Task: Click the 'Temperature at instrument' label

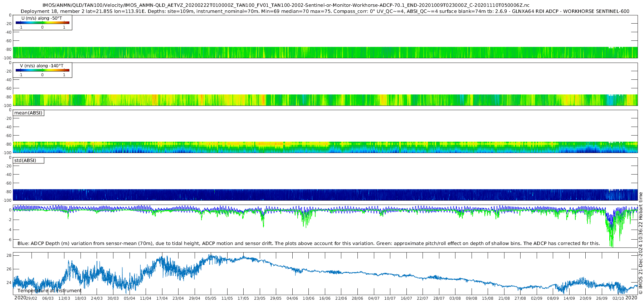Action: coord(49,291)
